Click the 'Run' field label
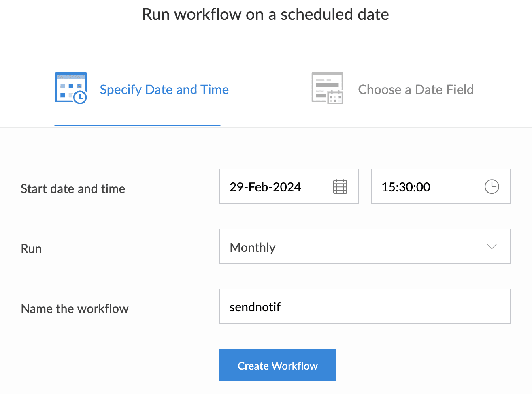The image size is (532, 394). click(x=31, y=249)
